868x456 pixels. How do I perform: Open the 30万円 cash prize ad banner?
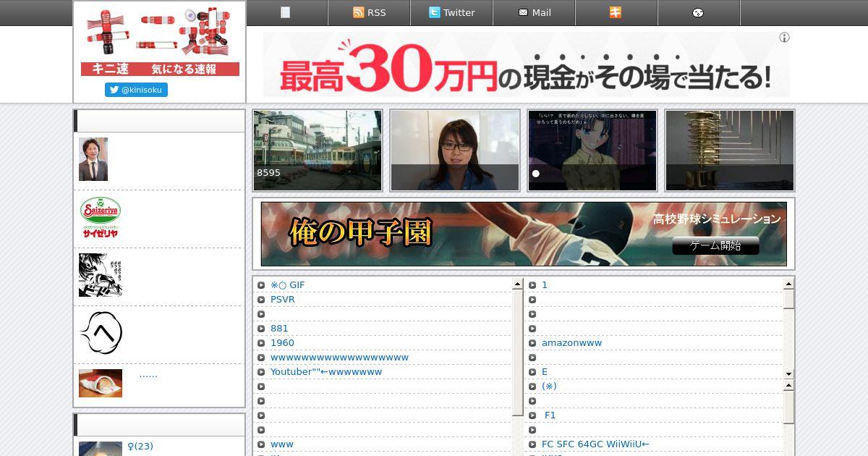(x=526, y=64)
